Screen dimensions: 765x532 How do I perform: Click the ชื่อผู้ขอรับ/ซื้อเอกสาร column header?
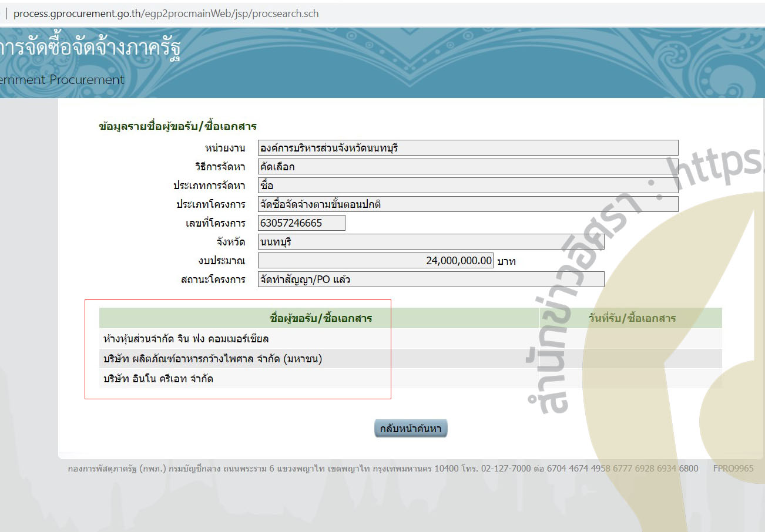[x=320, y=318]
